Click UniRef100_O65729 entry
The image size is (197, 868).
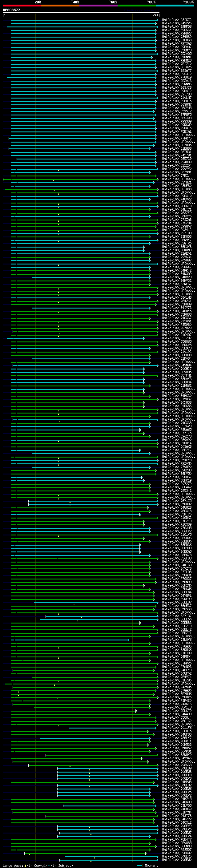177,159
